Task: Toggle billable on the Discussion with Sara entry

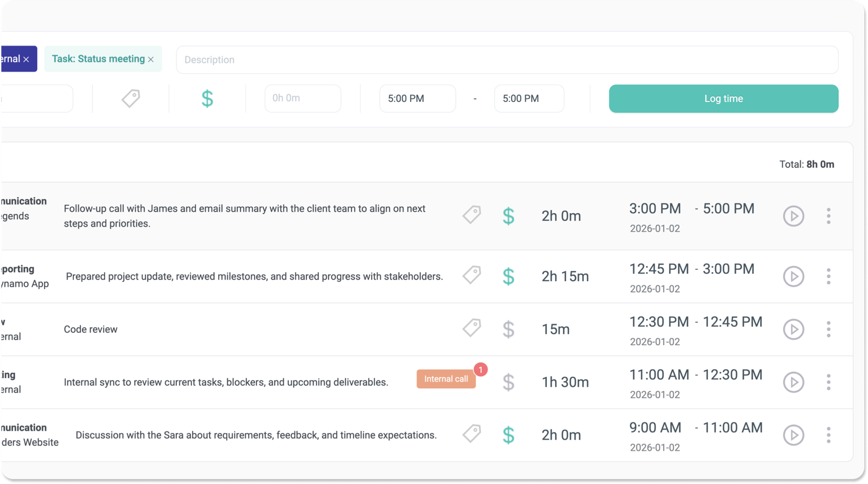Action: click(508, 435)
